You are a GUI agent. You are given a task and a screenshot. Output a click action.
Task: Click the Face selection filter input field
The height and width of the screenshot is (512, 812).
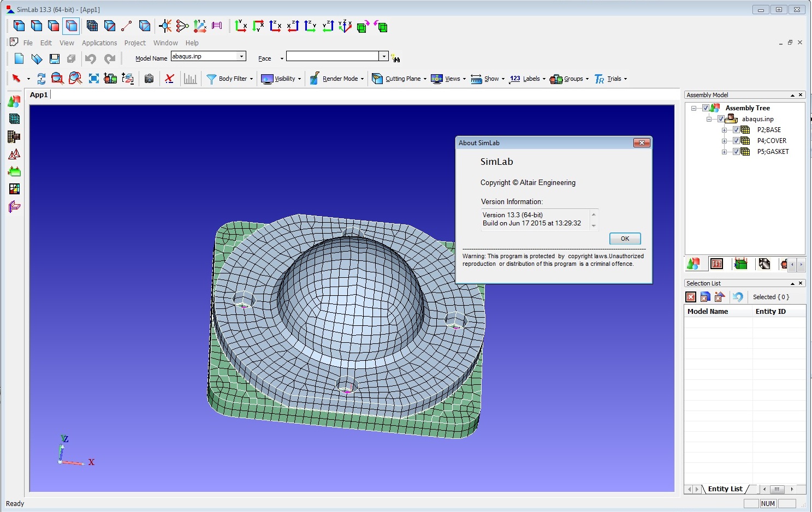333,56
